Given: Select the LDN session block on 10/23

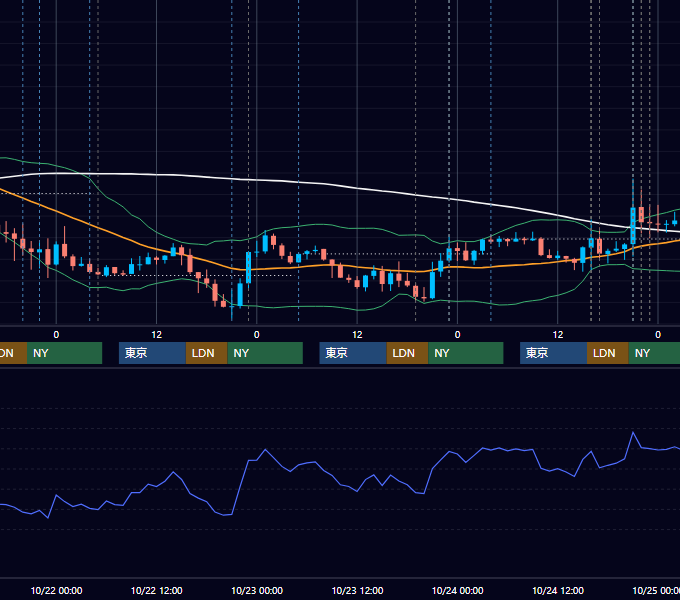Looking at the screenshot, I should coord(407,353).
